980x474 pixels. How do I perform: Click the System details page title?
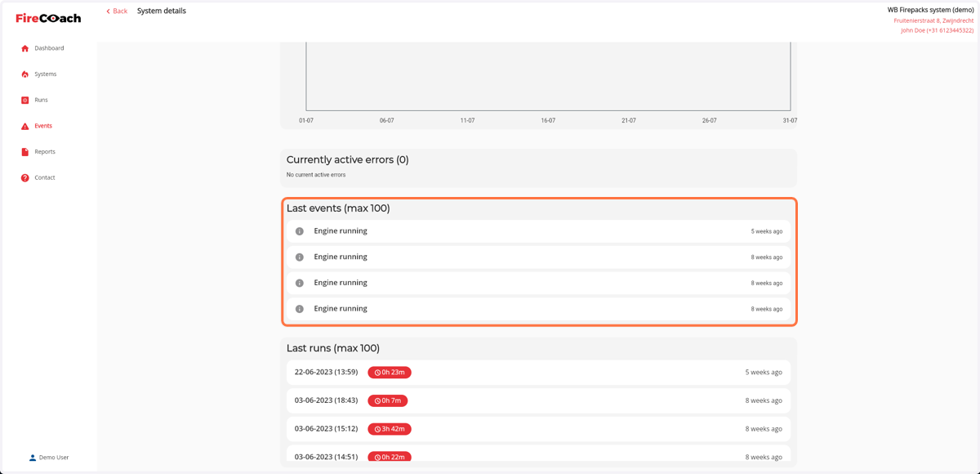(162, 11)
